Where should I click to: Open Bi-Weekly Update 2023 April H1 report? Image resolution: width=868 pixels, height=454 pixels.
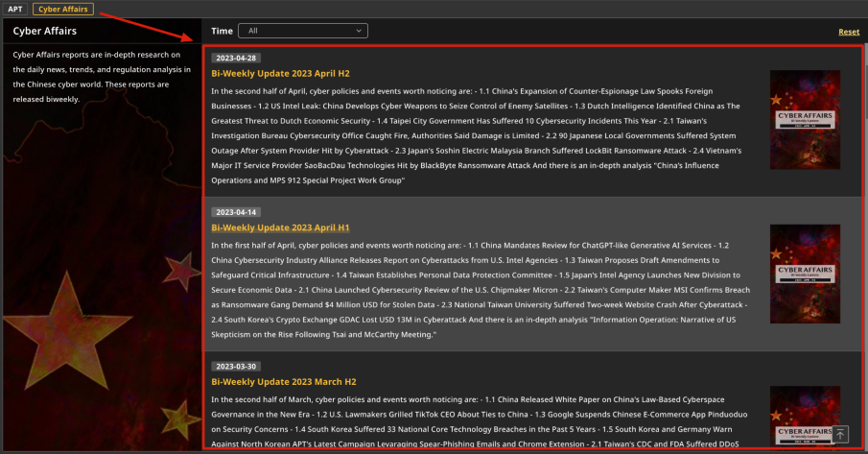[280, 227]
